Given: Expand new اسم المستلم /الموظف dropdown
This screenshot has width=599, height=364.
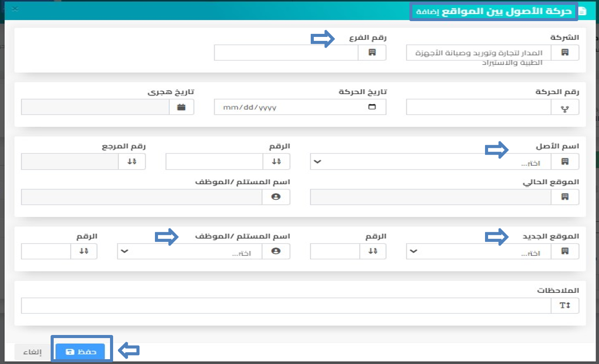Looking at the screenshot, I should click(x=124, y=251).
